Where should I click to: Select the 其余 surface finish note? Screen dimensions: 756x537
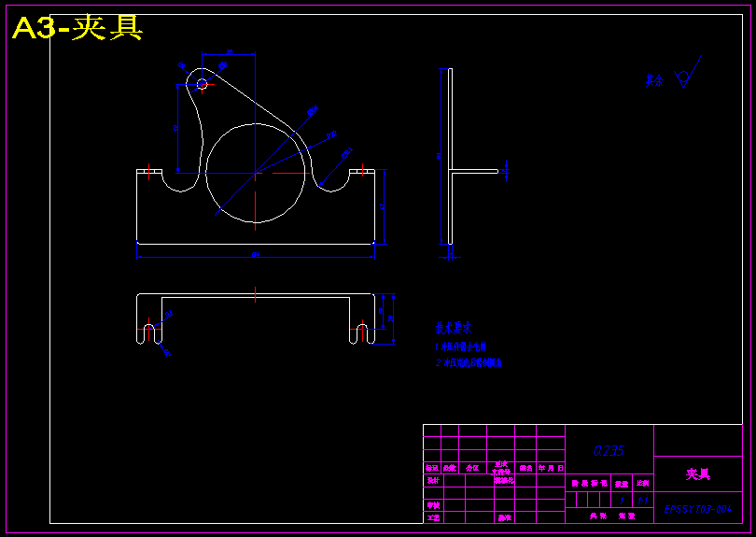(x=654, y=80)
